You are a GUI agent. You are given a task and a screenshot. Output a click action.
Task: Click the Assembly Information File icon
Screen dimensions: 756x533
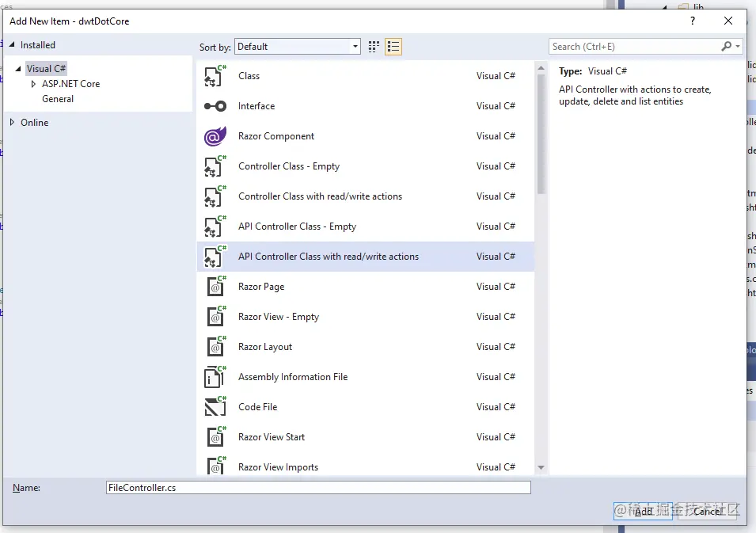(215, 377)
